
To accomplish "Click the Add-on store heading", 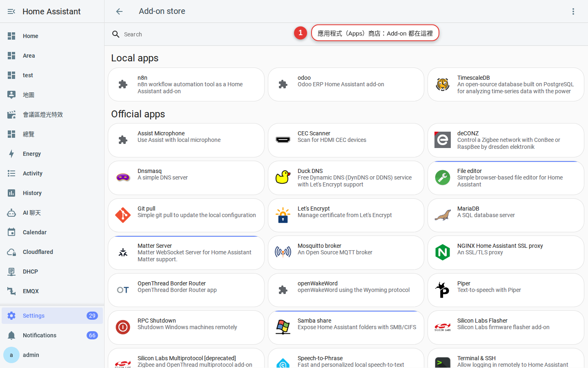I will tap(162, 11).
